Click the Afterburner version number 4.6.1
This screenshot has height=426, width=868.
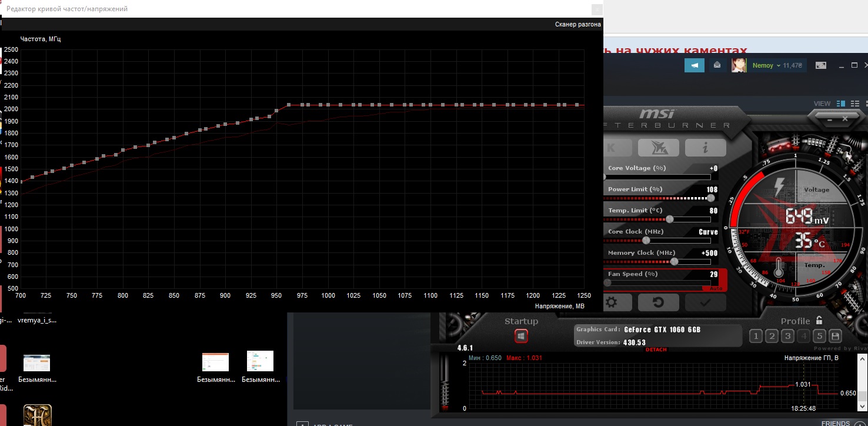(465, 348)
